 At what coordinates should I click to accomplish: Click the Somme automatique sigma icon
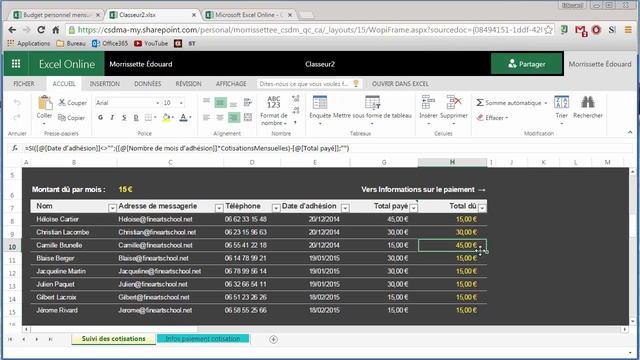tap(480, 102)
